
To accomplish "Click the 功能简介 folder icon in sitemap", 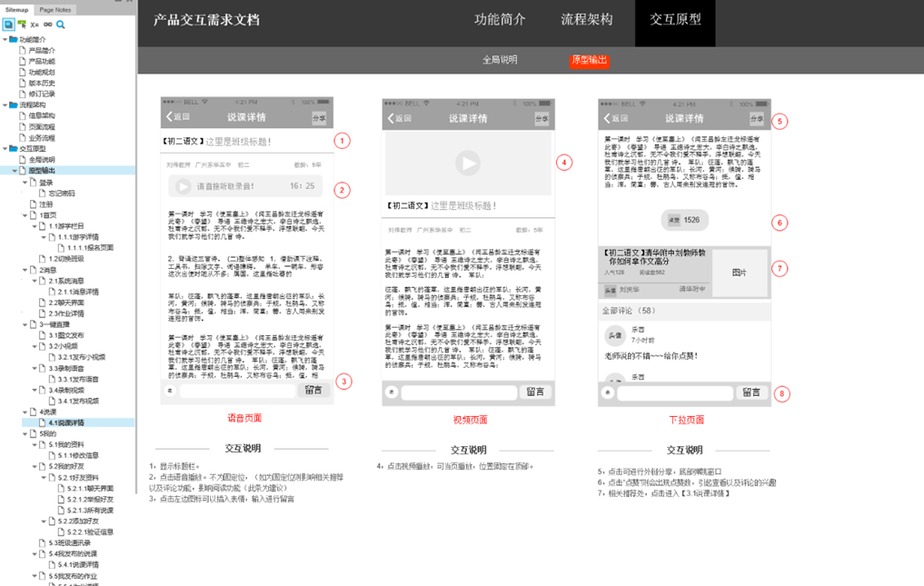I will click(x=13, y=39).
